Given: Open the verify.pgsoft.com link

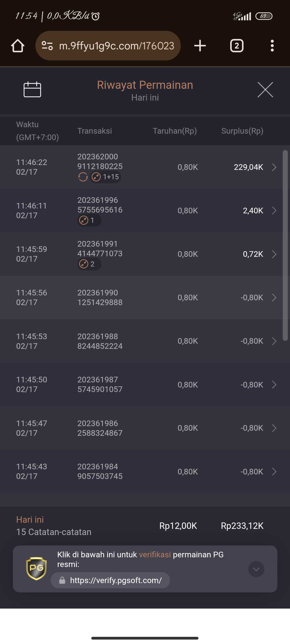Looking at the screenshot, I should tap(115, 580).
